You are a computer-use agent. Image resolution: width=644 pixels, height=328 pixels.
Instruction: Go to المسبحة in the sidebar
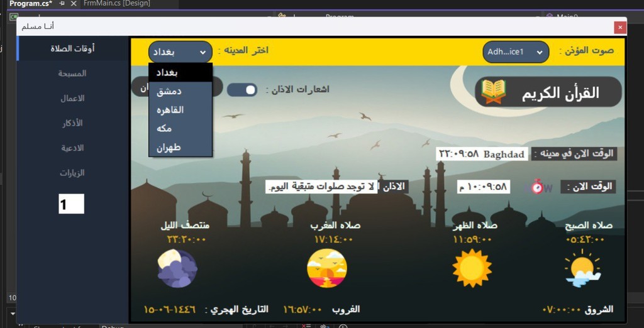(x=73, y=74)
